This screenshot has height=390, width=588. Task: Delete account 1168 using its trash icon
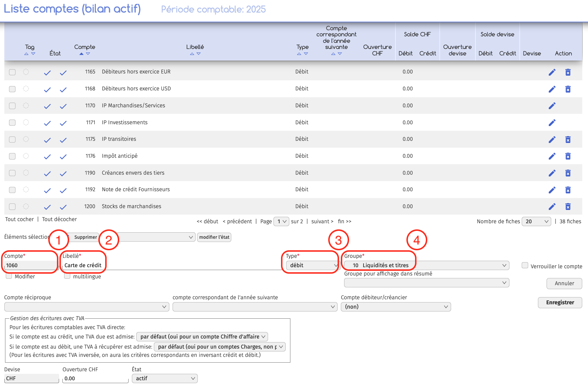[568, 89]
